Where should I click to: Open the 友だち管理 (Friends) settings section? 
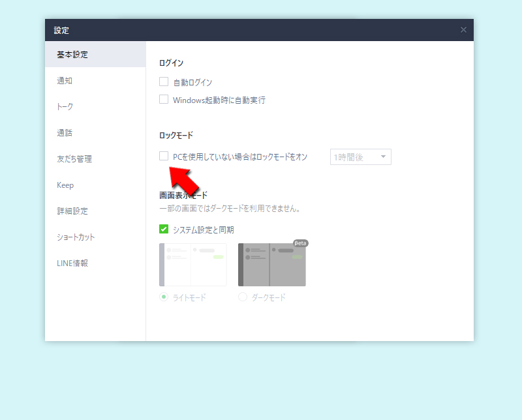[x=74, y=158]
